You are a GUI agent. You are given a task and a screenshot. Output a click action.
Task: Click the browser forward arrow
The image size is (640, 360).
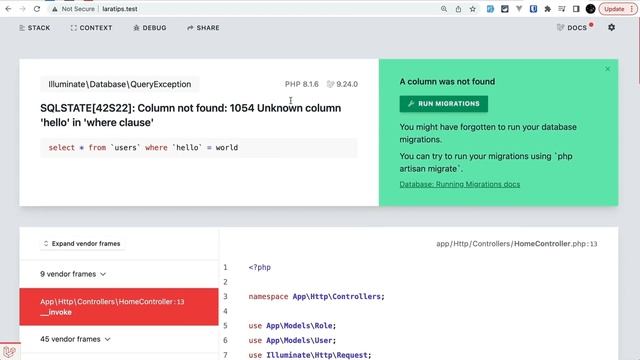point(22,9)
